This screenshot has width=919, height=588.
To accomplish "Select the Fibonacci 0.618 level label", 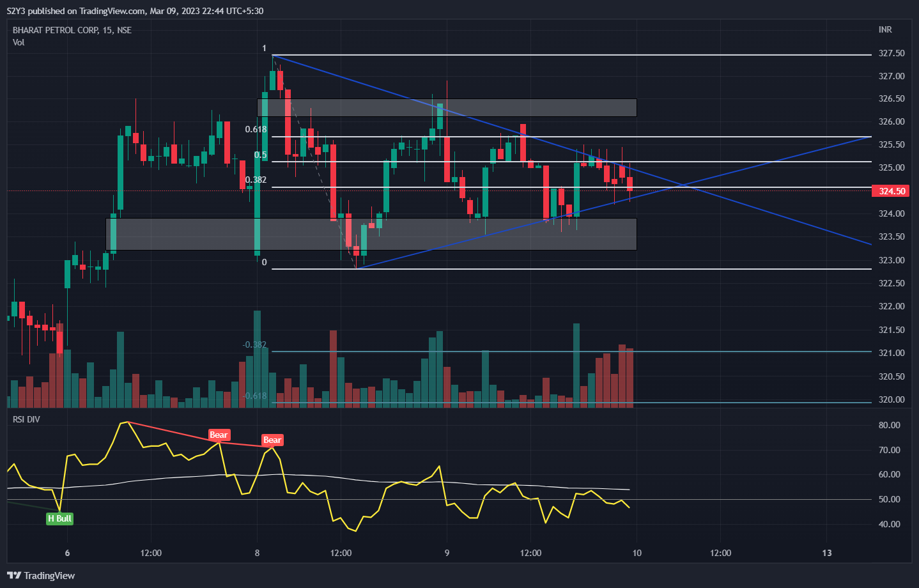I will 256,130.
